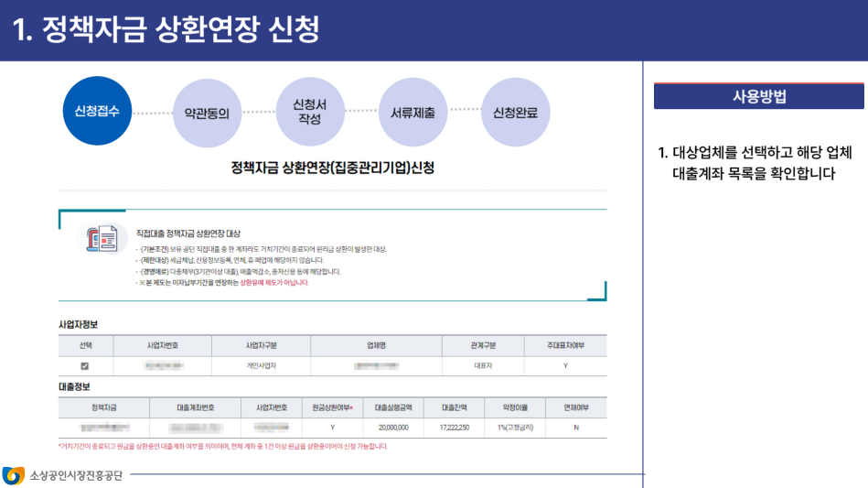The image size is (868, 488).
Task: Click the Y cell under 원금상환여부
Action: [x=333, y=428]
